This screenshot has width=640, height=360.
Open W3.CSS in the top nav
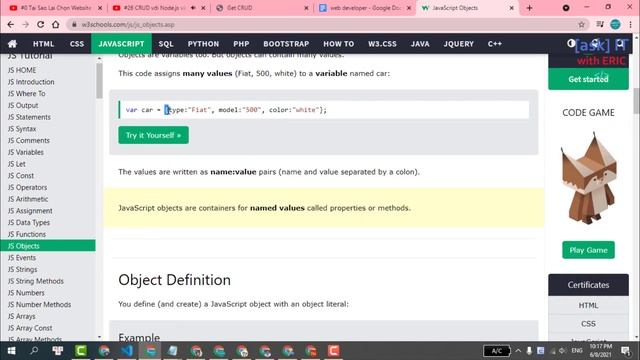[x=382, y=44]
